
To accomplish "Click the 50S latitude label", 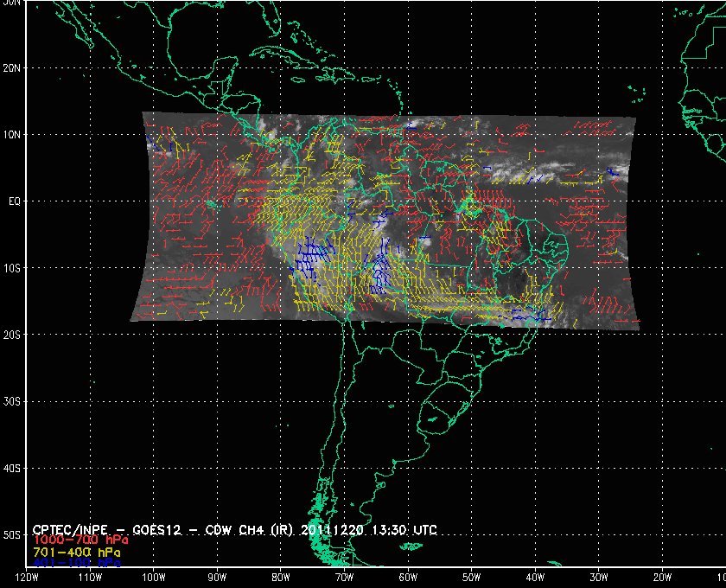I will click(x=11, y=535).
